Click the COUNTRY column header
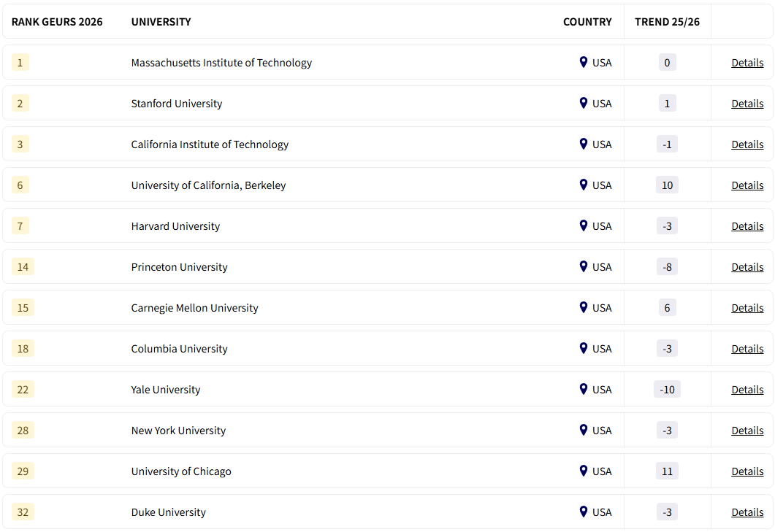Viewport: 775px width, 532px height. 587,22
